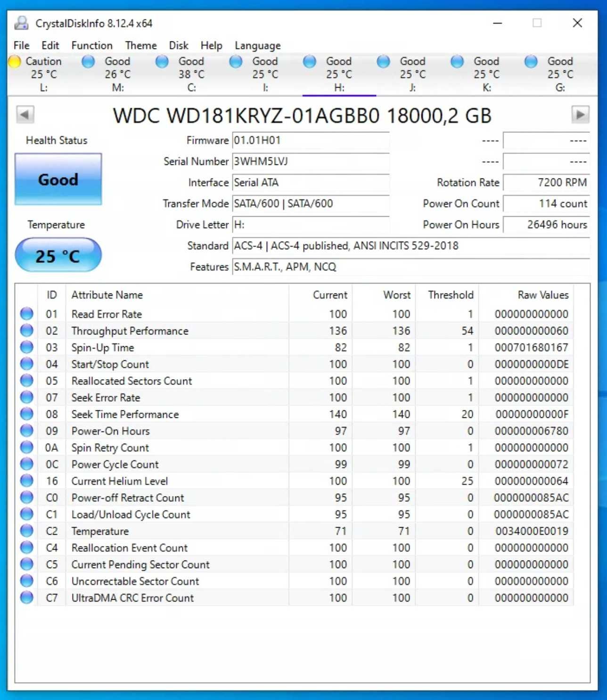Click status orb for Reallocated Sectors Count

click(x=27, y=381)
